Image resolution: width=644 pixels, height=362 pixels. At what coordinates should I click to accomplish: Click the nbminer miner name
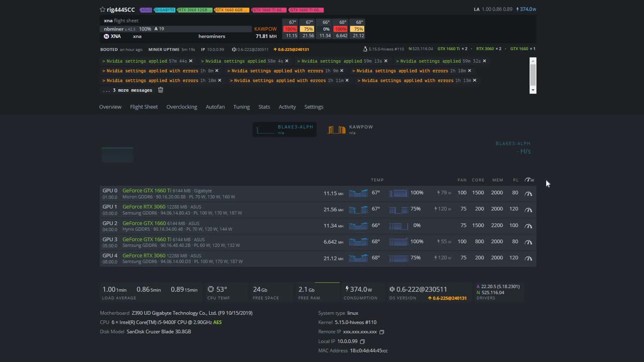pos(113,29)
